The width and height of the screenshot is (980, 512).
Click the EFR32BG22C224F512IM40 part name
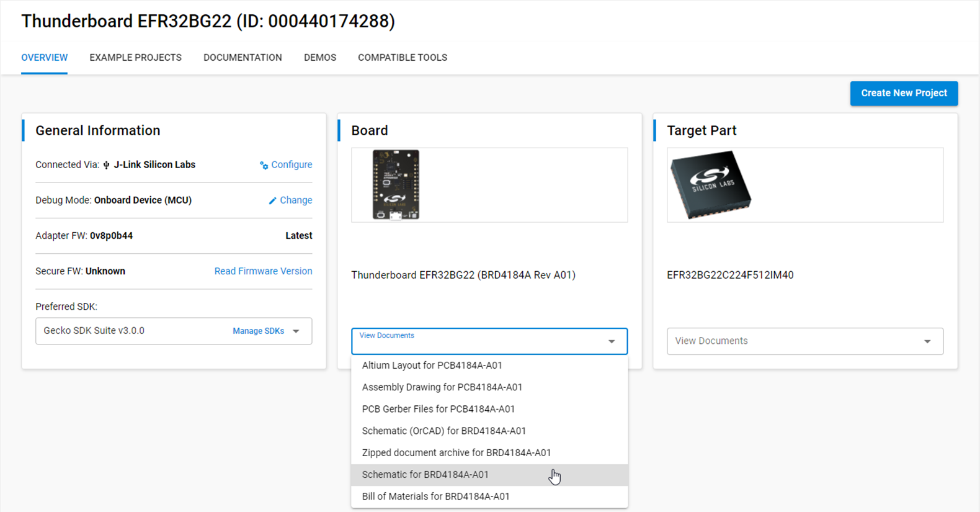[x=730, y=275]
